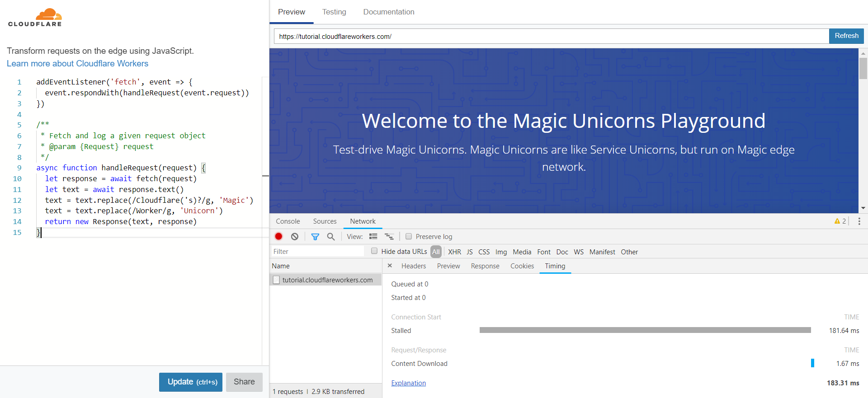Viewport: 868px width, 398px height.
Task: Click the '181.64 ms' stalled time value
Action: coord(844,330)
